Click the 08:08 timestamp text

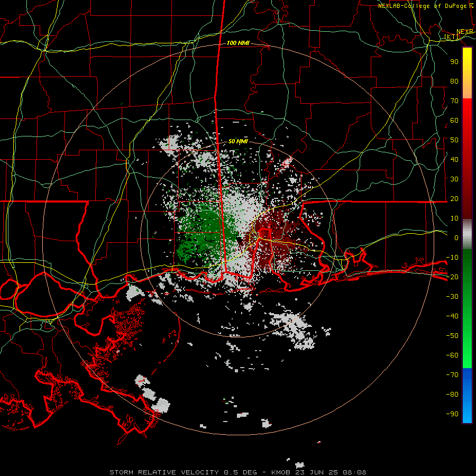(x=354, y=472)
